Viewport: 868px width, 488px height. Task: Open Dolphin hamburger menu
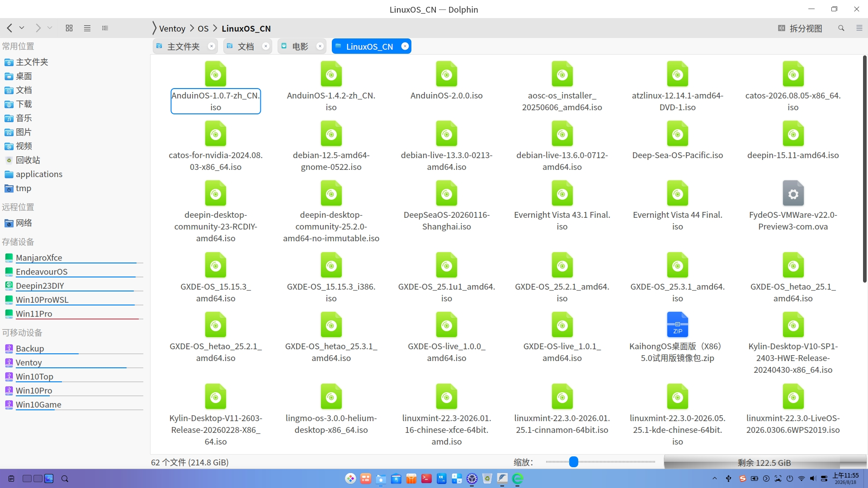pyautogui.click(x=859, y=28)
